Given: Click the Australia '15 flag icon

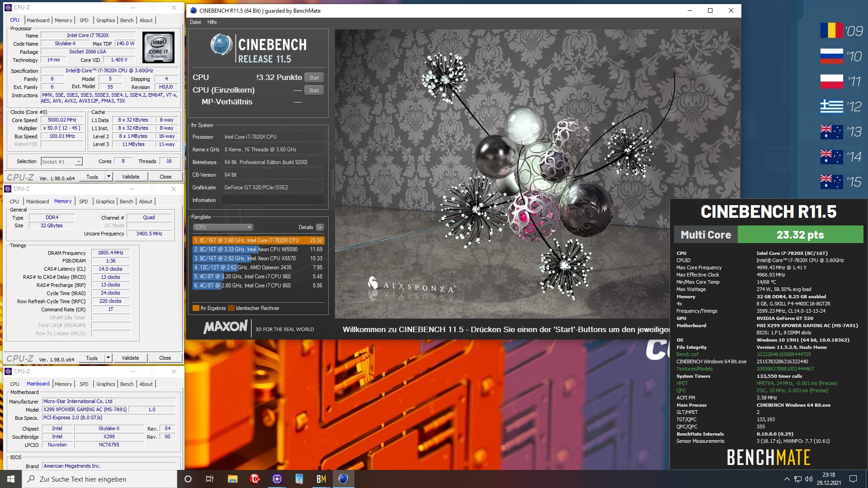Looking at the screenshot, I should [832, 182].
